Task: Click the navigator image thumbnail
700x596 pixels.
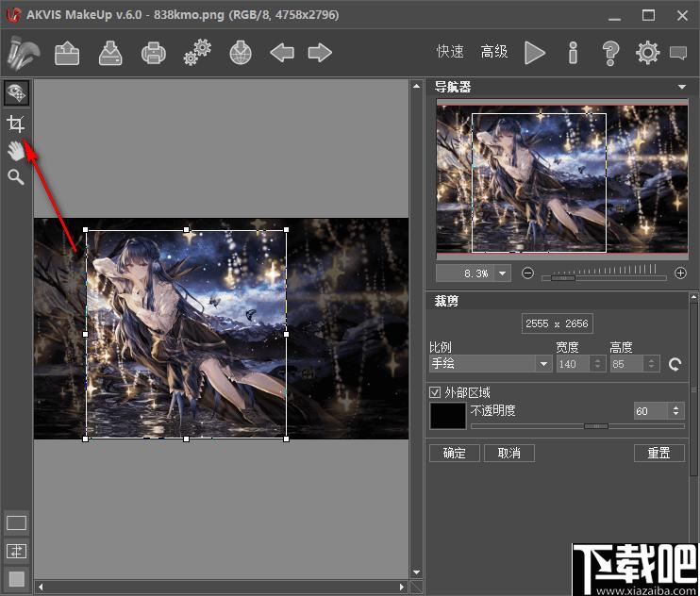Action: point(562,178)
